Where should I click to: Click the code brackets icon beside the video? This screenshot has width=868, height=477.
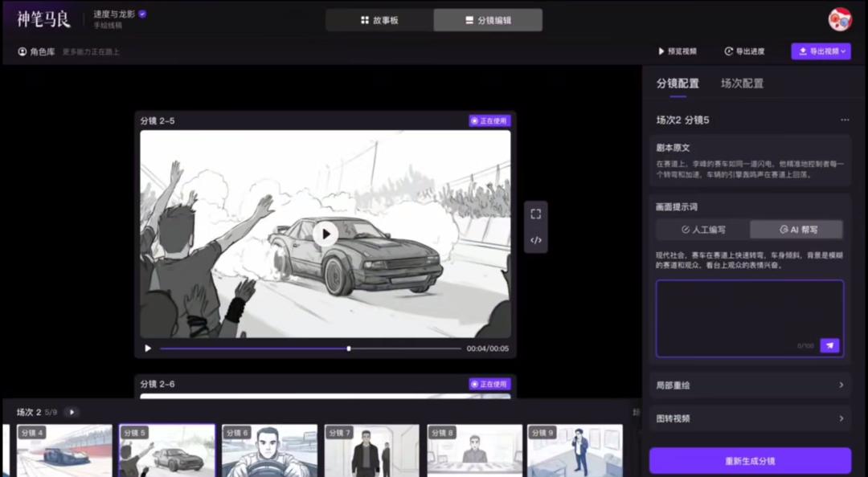pyautogui.click(x=536, y=241)
